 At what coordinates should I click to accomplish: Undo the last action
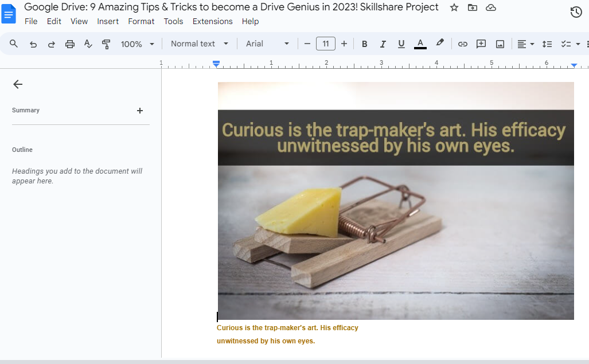point(33,44)
